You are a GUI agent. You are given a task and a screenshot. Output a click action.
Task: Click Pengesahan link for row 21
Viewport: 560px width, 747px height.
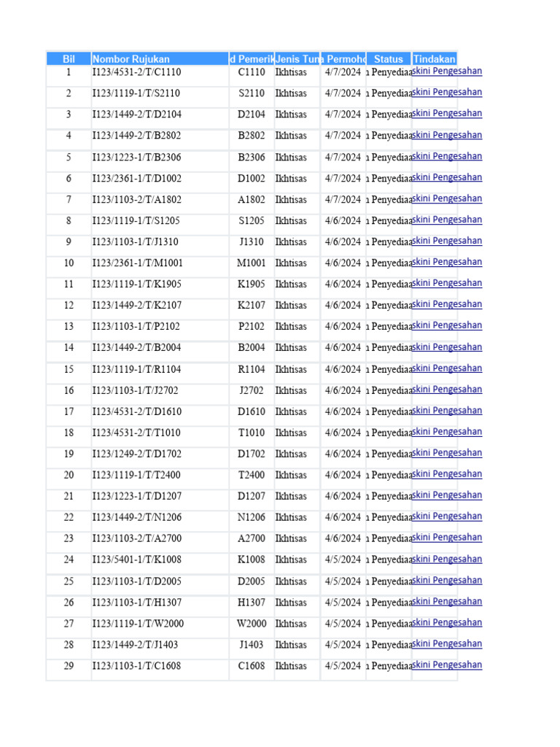tap(446, 495)
